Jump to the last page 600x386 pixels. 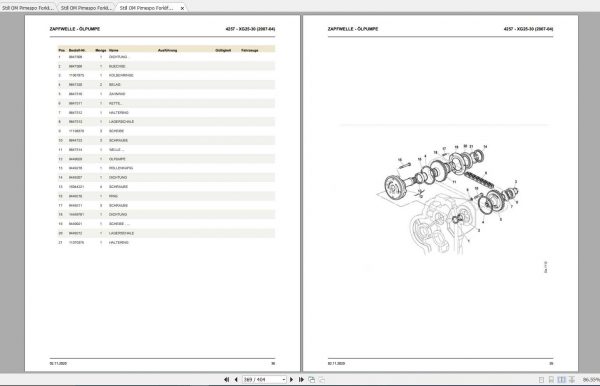[301, 379]
